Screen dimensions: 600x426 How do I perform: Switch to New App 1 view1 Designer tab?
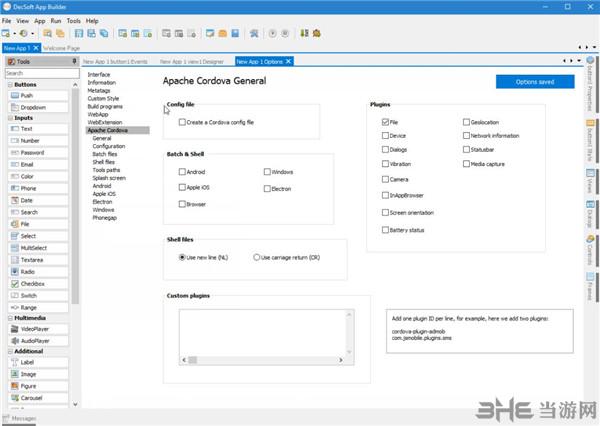pos(196,61)
